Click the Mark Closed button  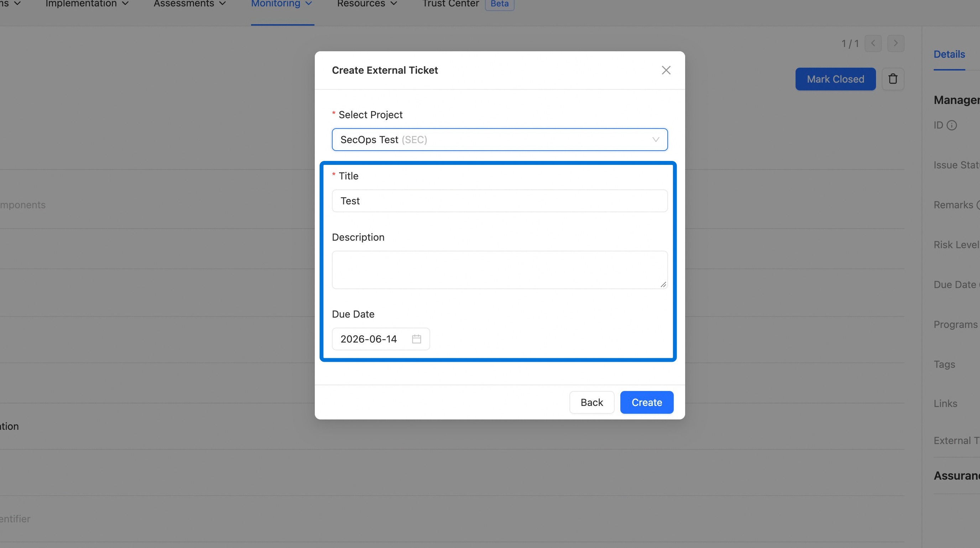[835, 79]
